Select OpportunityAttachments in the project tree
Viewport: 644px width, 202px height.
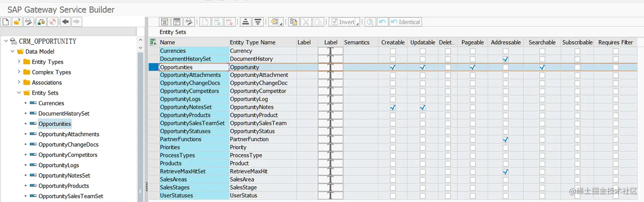coord(69,134)
